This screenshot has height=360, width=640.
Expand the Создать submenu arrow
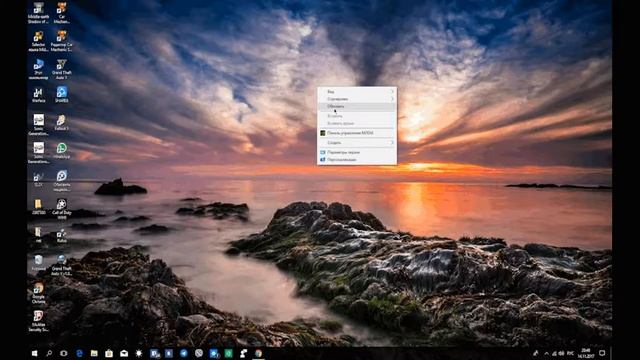pos(392,142)
